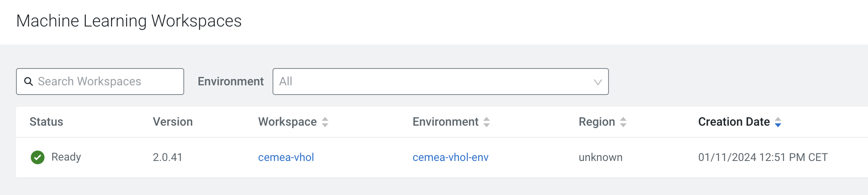Open the Environment filter showing All

441,82
